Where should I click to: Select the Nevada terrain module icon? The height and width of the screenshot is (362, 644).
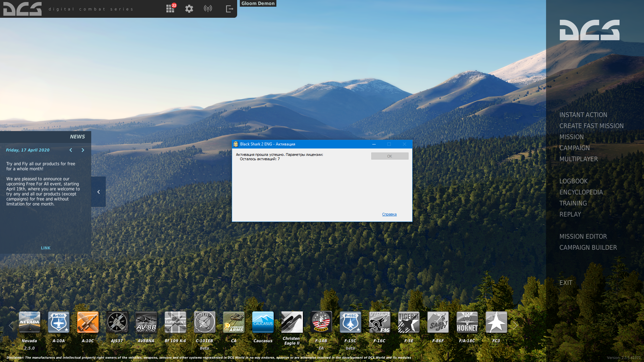pos(30,322)
